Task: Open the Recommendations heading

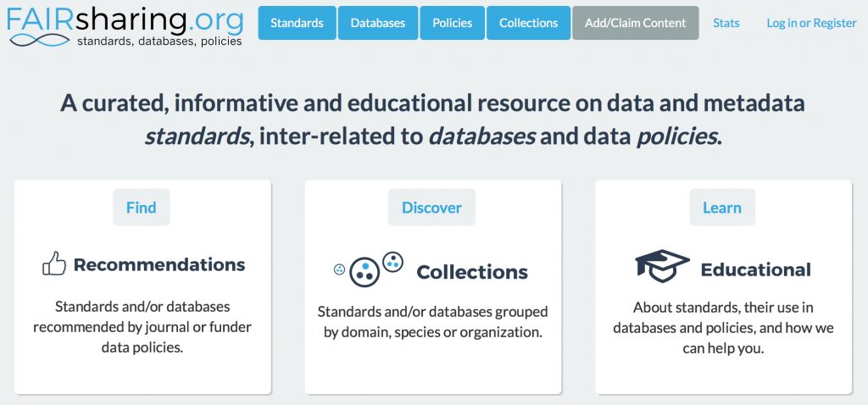Action: point(159,264)
